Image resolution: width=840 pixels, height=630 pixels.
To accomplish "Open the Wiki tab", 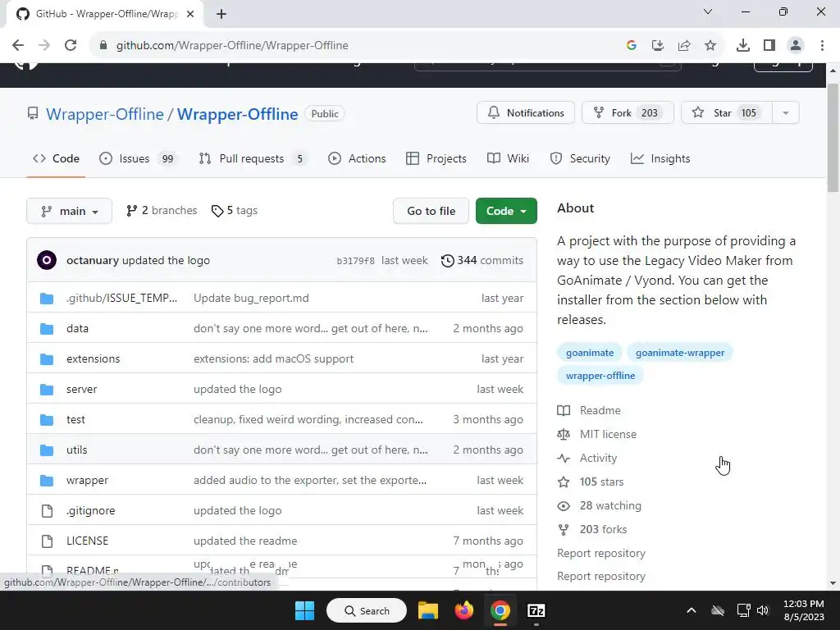I will point(508,158).
